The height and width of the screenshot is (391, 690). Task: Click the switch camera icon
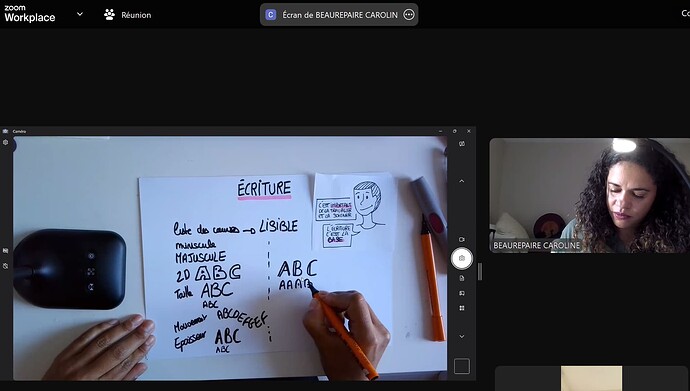462,144
